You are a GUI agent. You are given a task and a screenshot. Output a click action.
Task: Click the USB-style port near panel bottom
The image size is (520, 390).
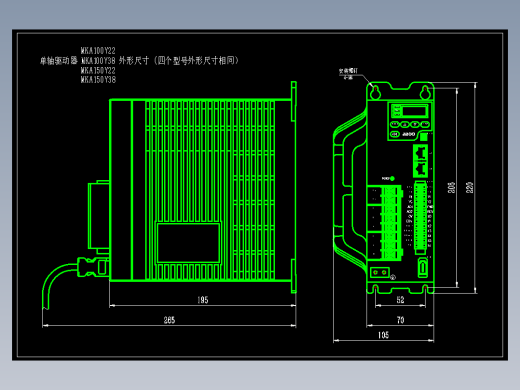coord(423,267)
